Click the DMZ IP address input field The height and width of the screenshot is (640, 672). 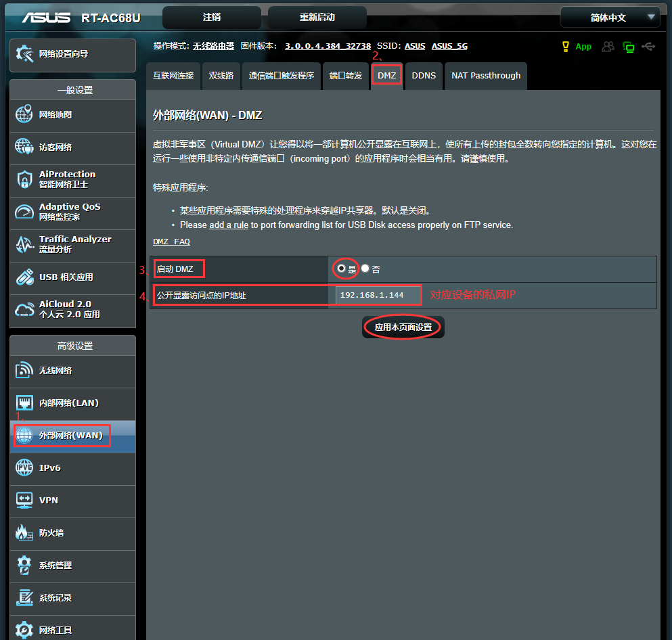tap(377, 295)
